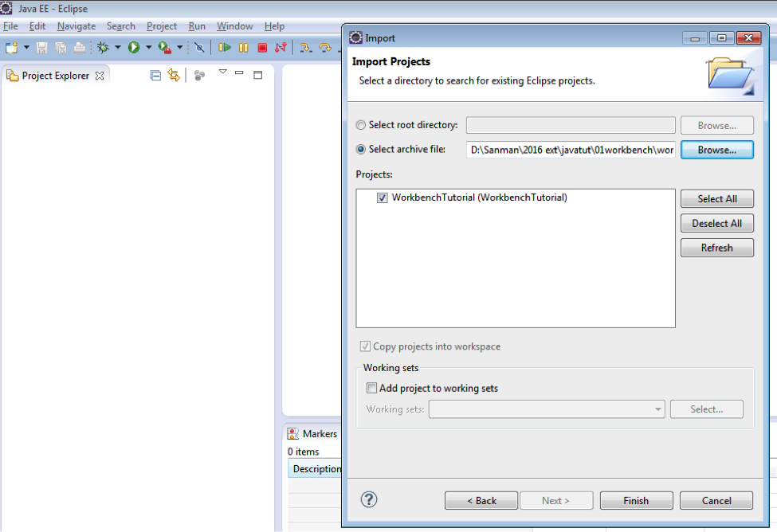
Task: Click the root directory text field
Action: (x=571, y=125)
